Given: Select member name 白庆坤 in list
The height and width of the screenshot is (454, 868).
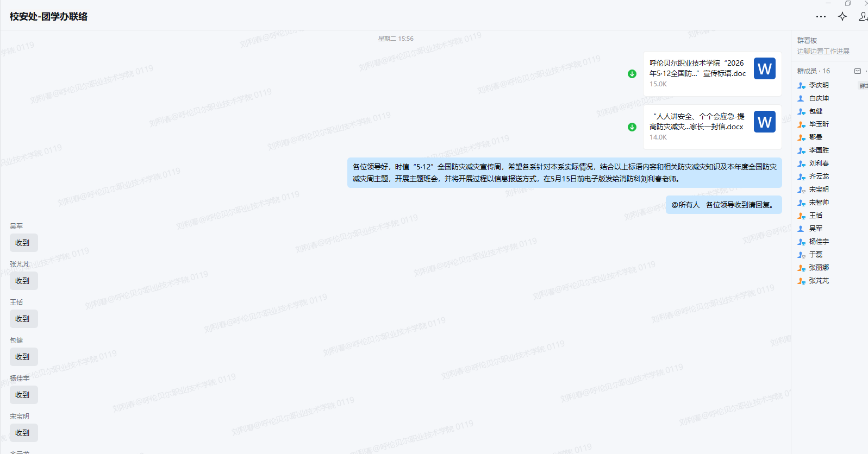Looking at the screenshot, I should [x=819, y=98].
